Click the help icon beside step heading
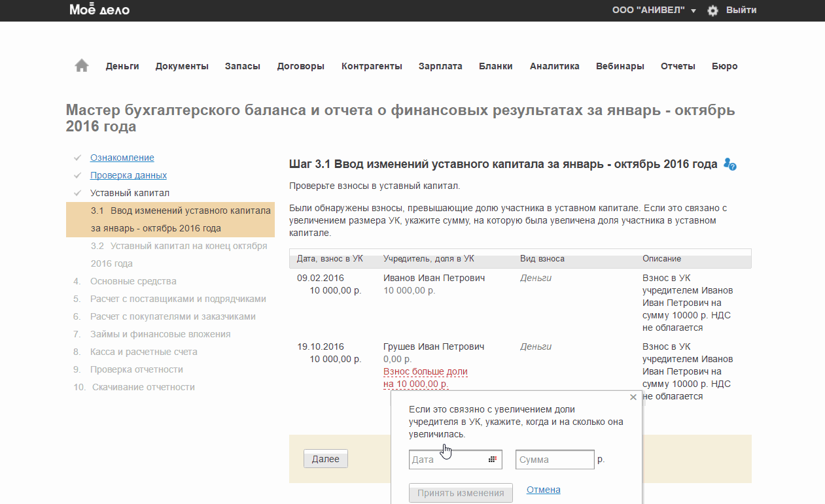The image size is (825, 504). [730, 165]
